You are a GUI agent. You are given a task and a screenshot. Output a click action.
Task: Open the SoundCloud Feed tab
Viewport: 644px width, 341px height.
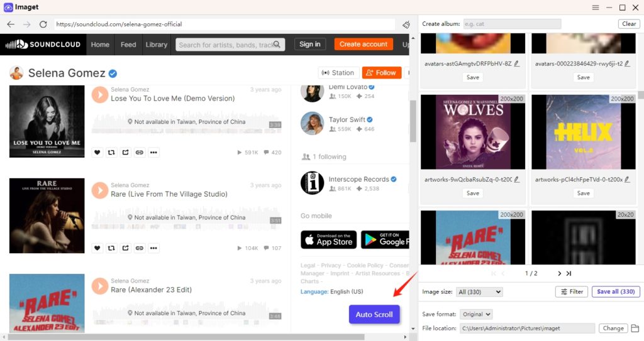tap(128, 45)
